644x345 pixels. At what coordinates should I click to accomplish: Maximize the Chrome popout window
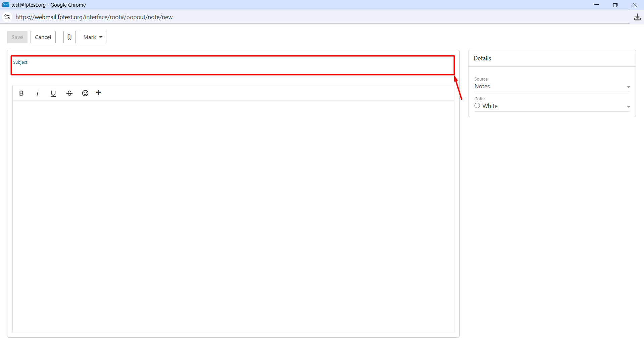pyautogui.click(x=615, y=5)
